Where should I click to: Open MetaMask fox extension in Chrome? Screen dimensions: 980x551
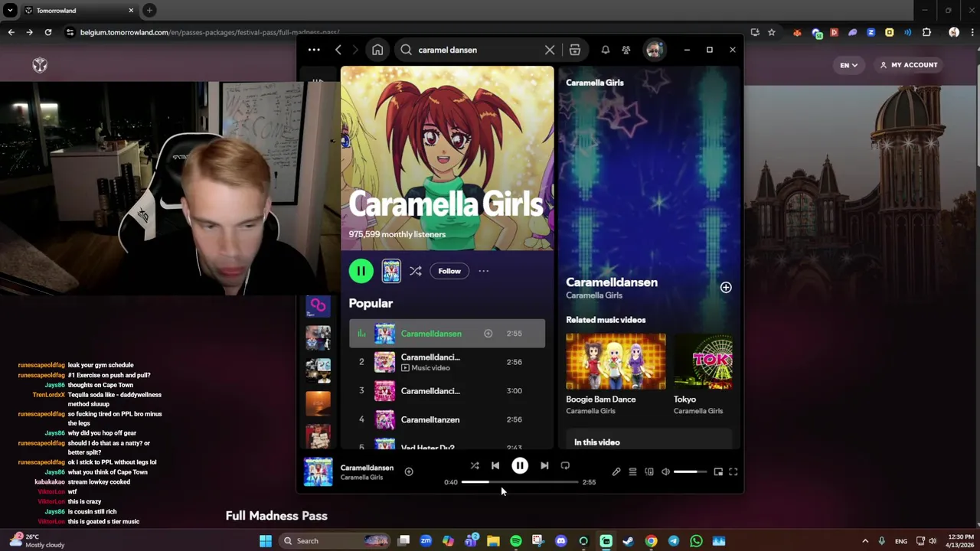click(797, 32)
